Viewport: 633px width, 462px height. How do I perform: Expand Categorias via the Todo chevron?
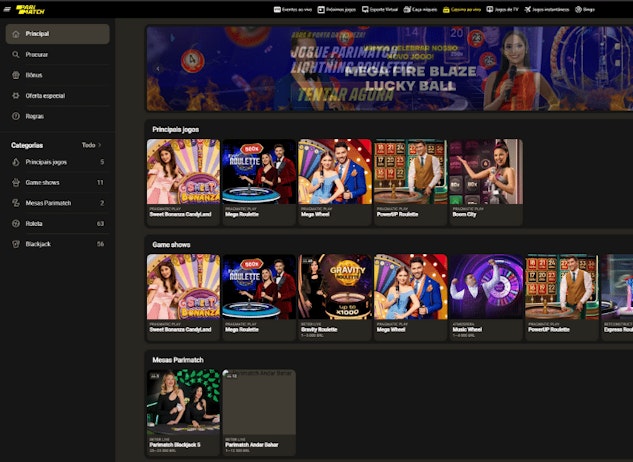click(x=92, y=145)
